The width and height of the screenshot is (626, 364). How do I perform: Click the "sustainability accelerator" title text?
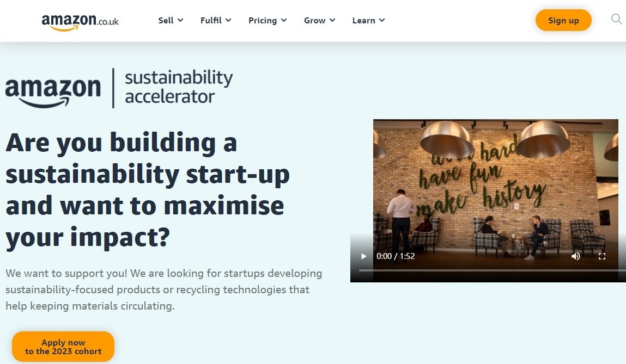click(x=179, y=88)
